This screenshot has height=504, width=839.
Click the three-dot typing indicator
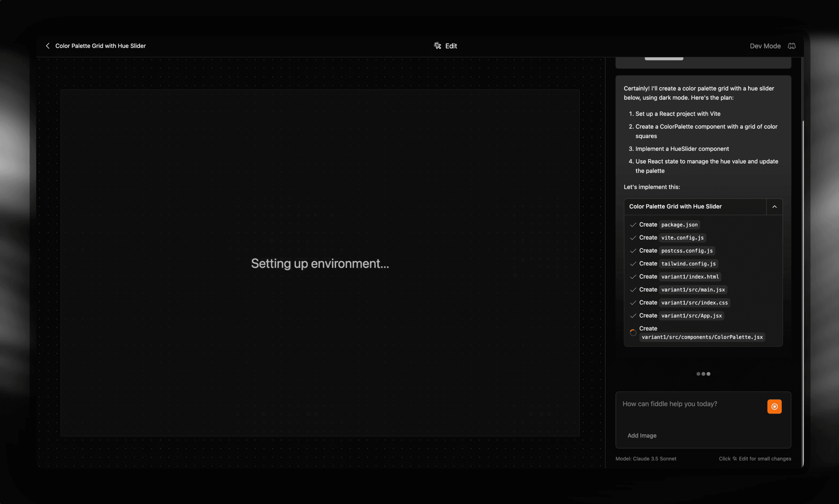click(x=703, y=374)
